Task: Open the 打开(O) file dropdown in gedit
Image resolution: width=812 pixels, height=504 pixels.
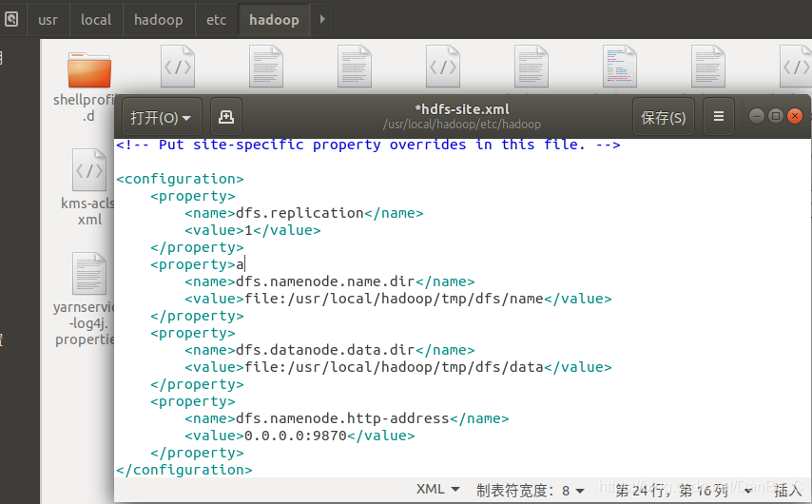Action: click(162, 117)
